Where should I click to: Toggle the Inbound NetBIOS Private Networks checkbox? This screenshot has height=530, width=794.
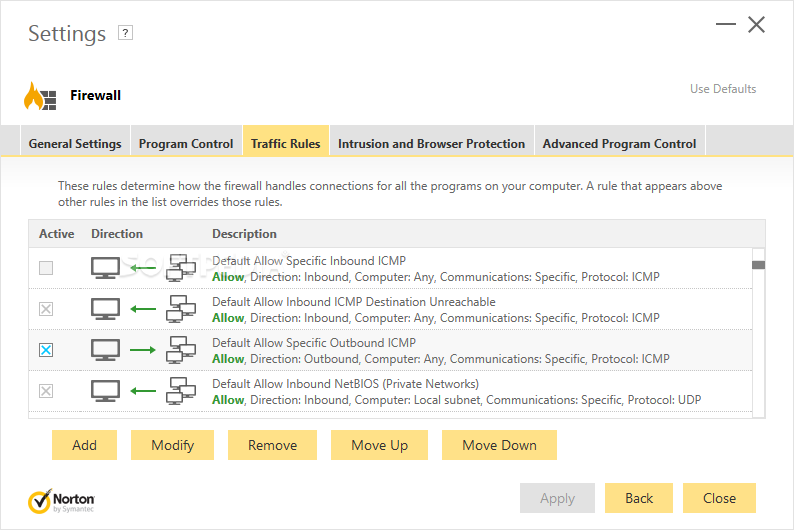tap(46, 391)
